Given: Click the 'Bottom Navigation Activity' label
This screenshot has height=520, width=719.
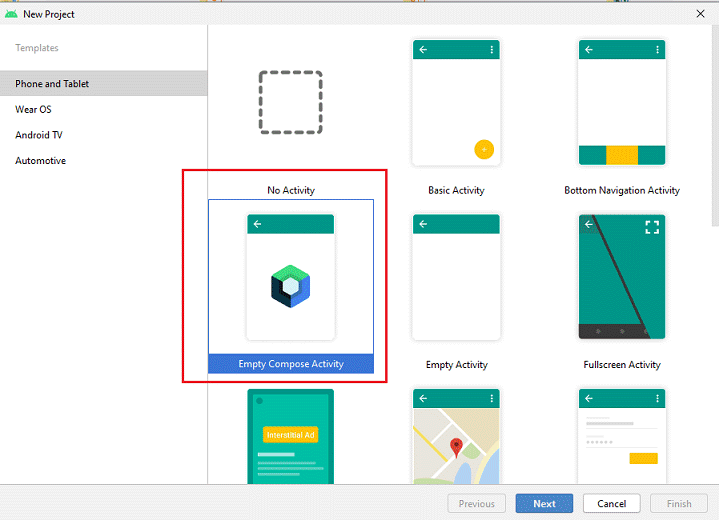Looking at the screenshot, I should pos(622,190).
